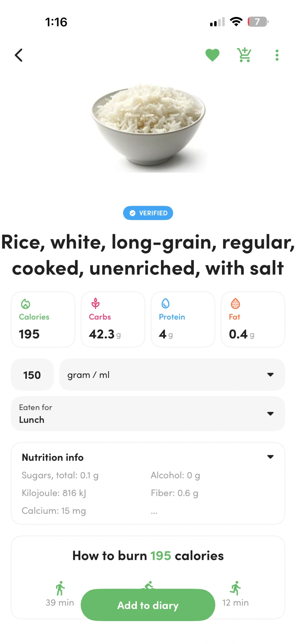
Task: Open the gram / ml unit dropdown
Action: point(172,375)
